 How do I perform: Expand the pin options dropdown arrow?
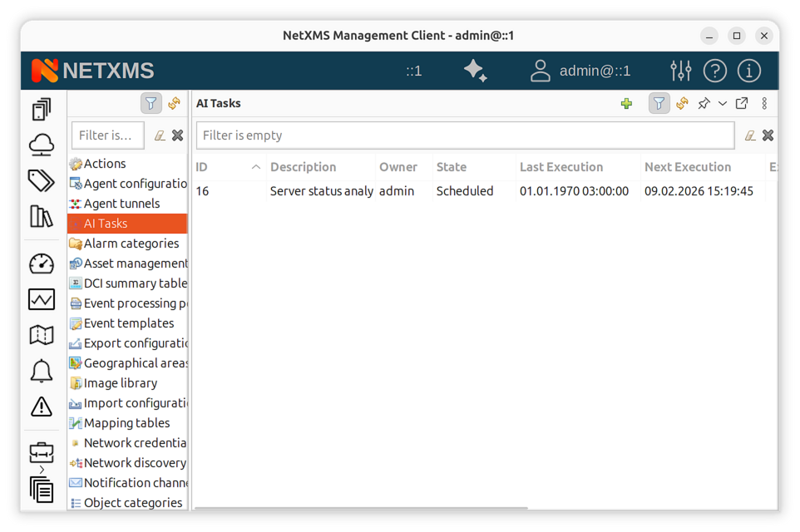pyautogui.click(x=722, y=104)
